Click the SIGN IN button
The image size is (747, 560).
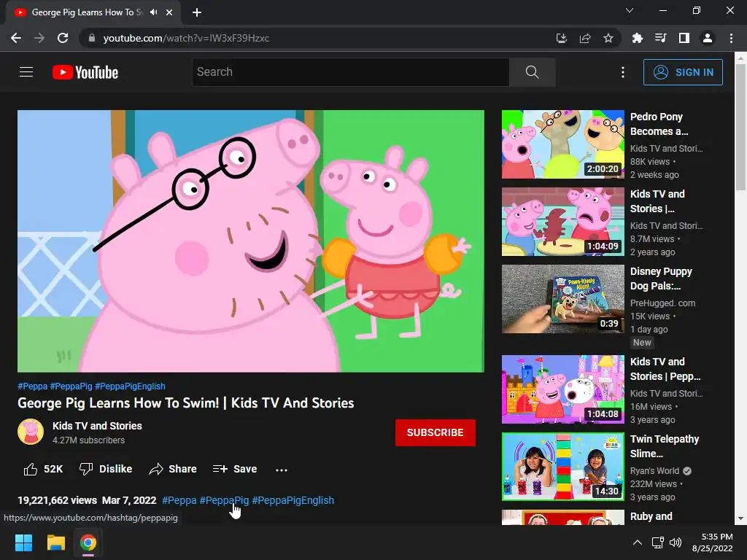(683, 72)
